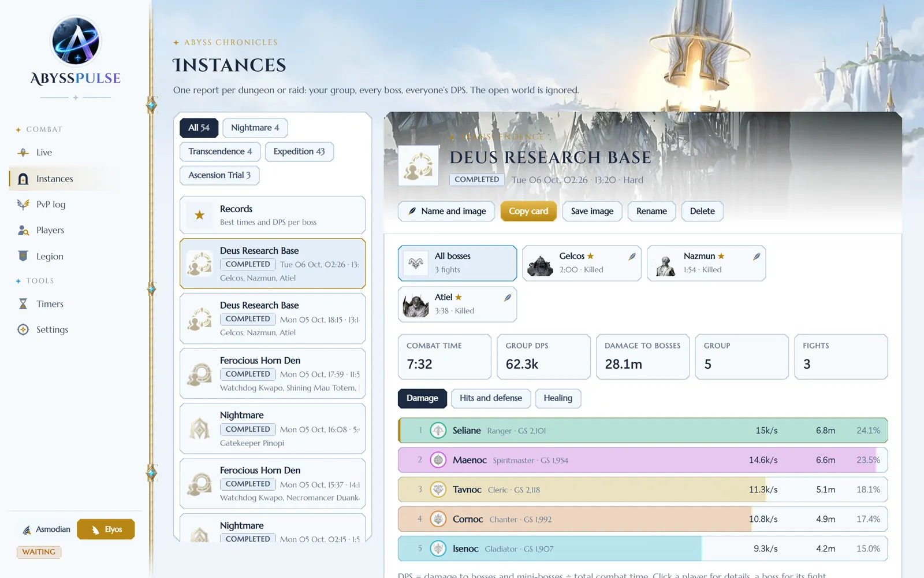The width and height of the screenshot is (924, 578).
Task: Click the pencil icon on Atiel card
Action: point(508,297)
